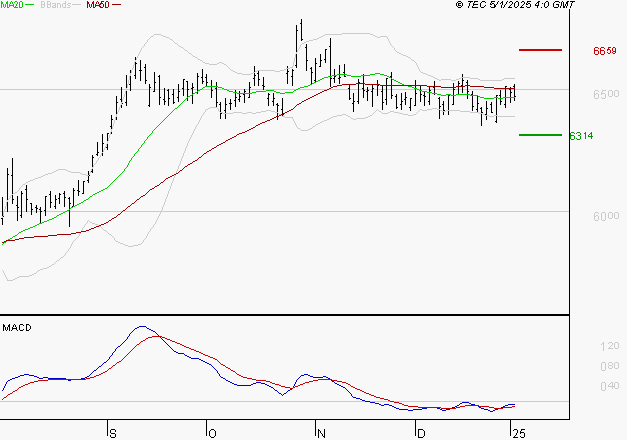Click the 25 year marker

[519, 433]
